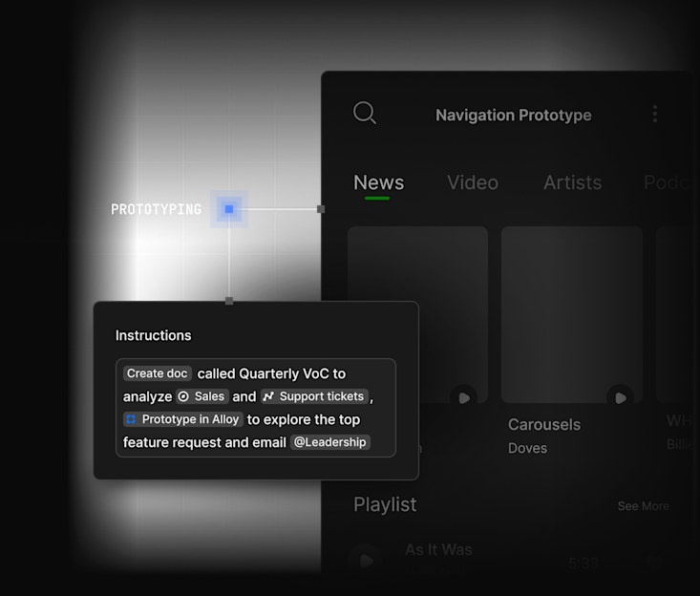Image resolution: width=700 pixels, height=596 pixels.
Task: Click the Navigation Prototype title
Action: click(x=514, y=116)
